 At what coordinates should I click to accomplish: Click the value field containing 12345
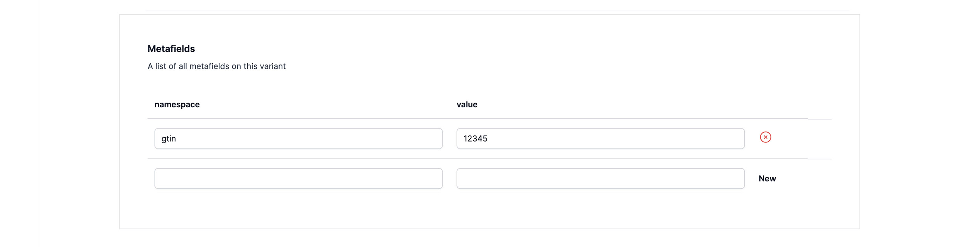[600, 139]
